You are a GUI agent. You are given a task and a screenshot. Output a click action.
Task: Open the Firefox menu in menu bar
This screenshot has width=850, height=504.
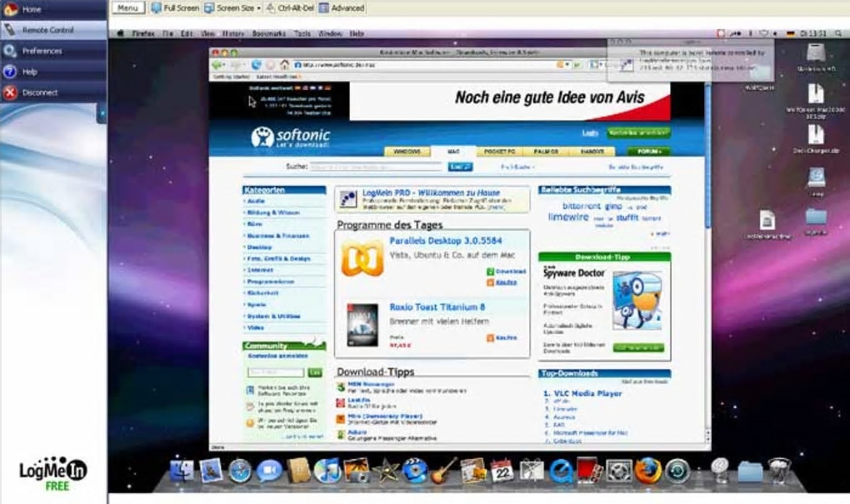tap(143, 33)
